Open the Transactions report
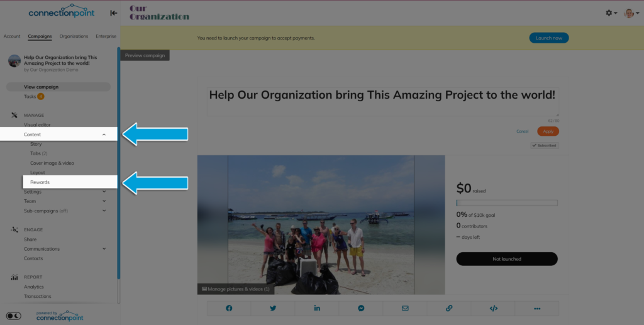The width and height of the screenshot is (644, 325). (37, 296)
